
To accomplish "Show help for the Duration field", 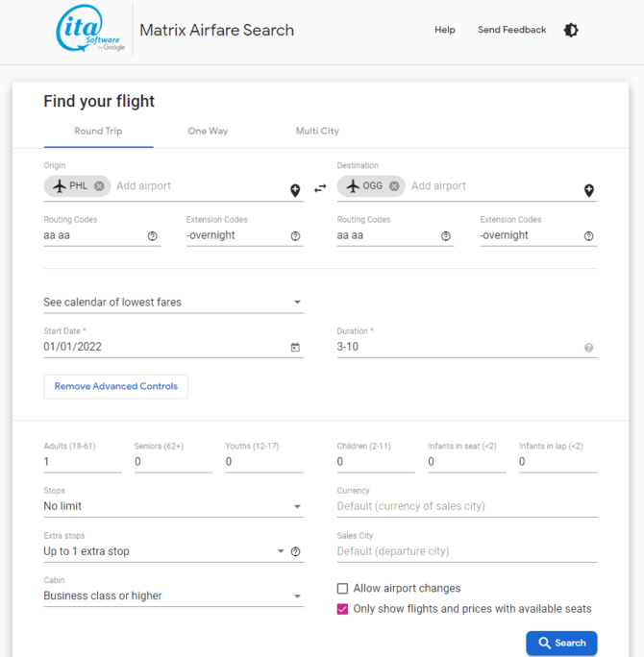I will (588, 348).
